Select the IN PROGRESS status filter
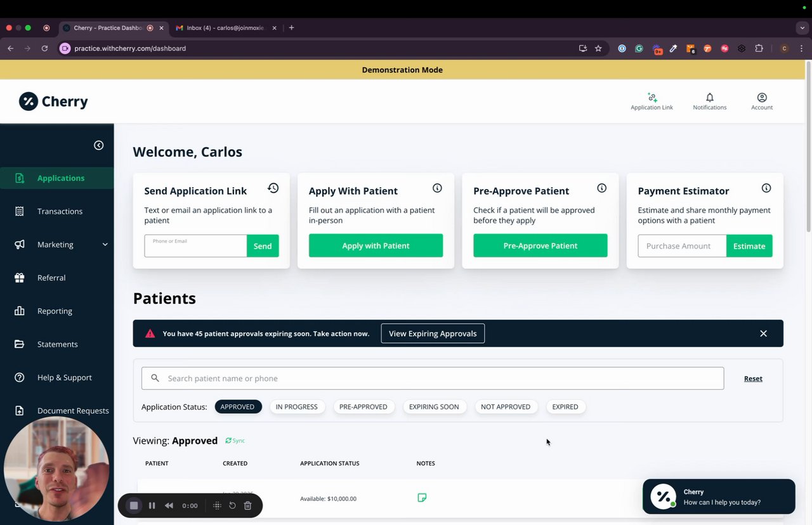This screenshot has width=812, height=525. [x=296, y=407]
